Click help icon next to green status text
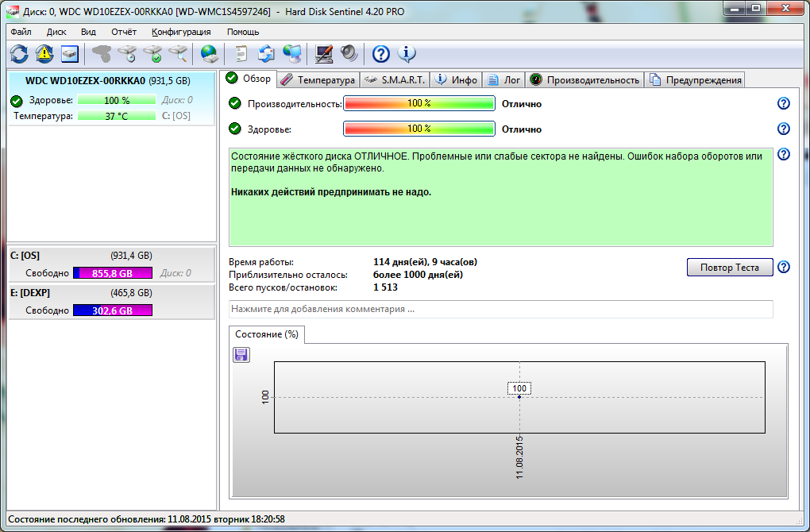810x532 pixels. tap(784, 154)
